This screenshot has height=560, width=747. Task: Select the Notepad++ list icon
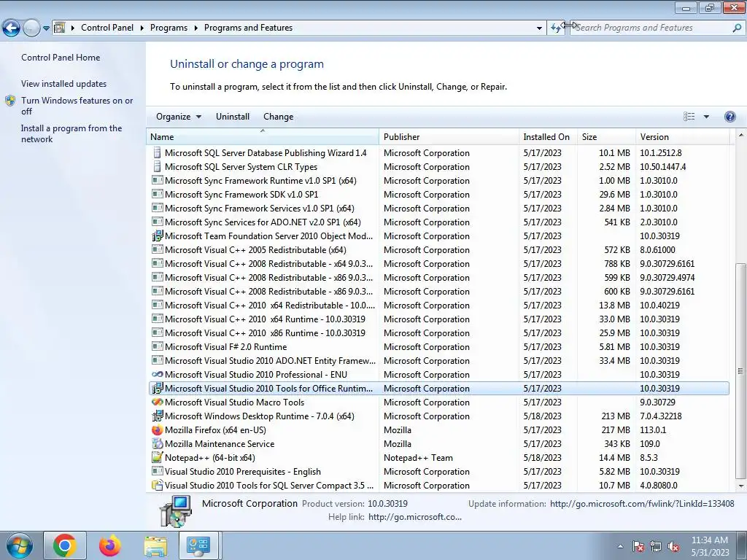(x=157, y=458)
